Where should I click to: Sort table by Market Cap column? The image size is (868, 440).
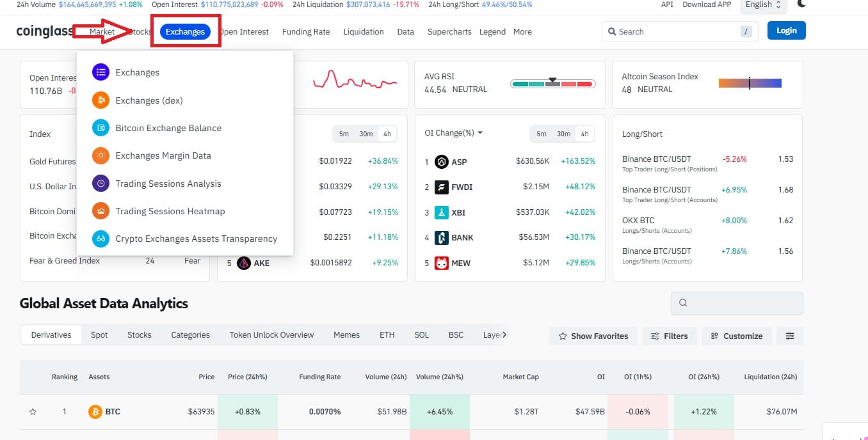pyautogui.click(x=520, y=377)
